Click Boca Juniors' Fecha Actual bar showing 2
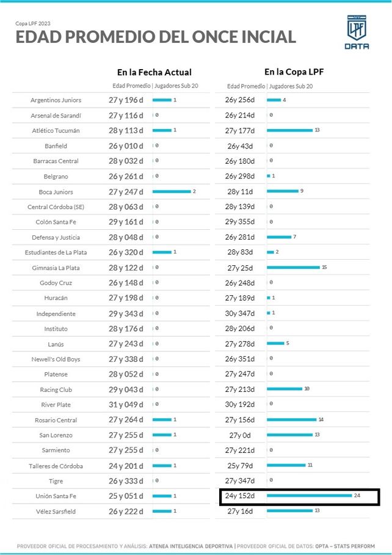This screenshot has height=555, width=392. pyautogui.click(x=172, y=192)
